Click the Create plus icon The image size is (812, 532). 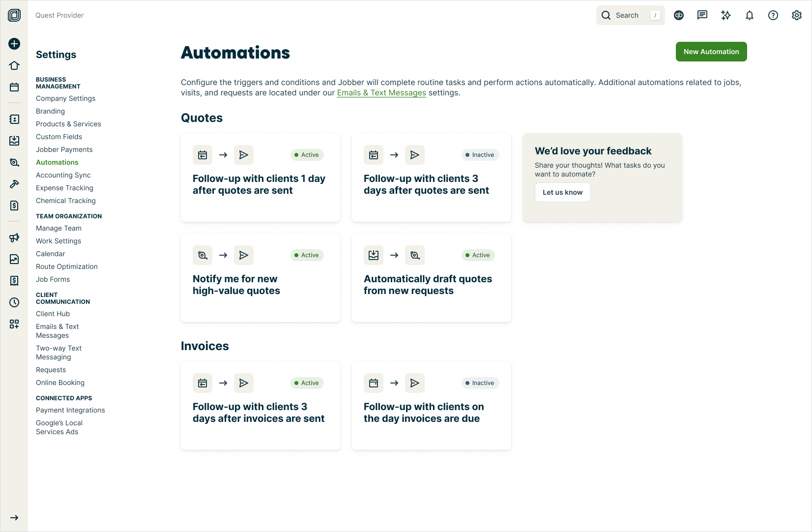pyautogui.click(x=14, y=44)
